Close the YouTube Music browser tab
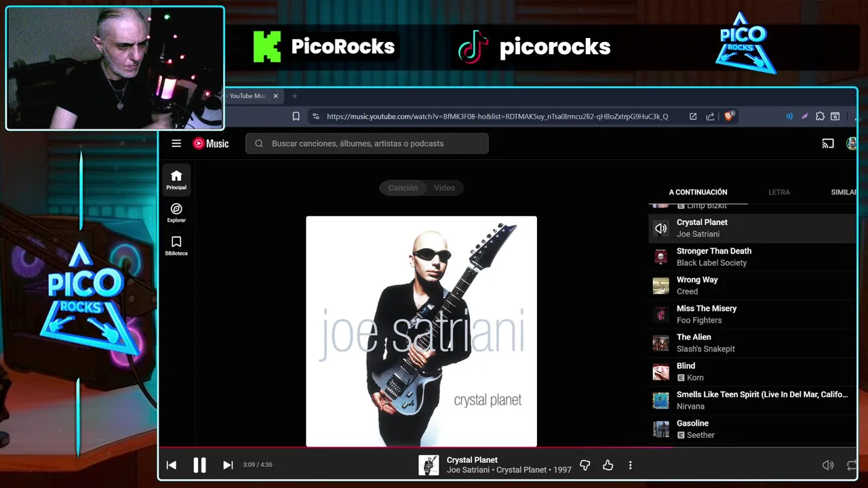This screenshot has height=488, width=868. [x=275, y=96]
